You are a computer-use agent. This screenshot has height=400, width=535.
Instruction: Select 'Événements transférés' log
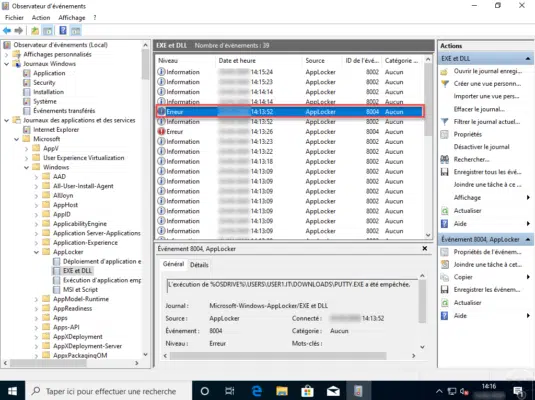click(x=64, y=111)
